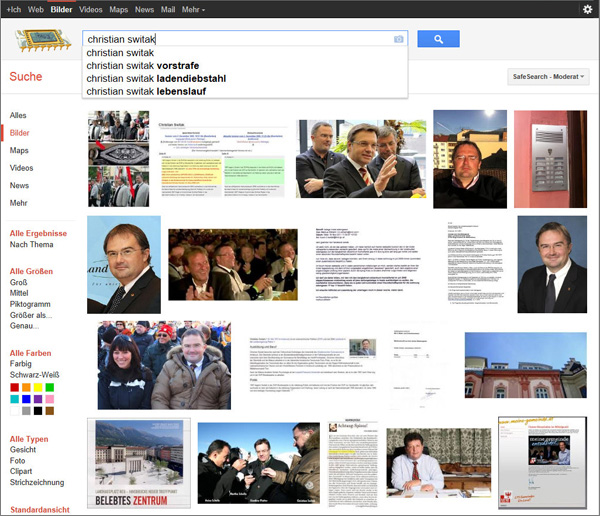Switch to Web in the top bar
This screenshot has width=600, height=516.
pyautogui.click(x=36, y=10)
